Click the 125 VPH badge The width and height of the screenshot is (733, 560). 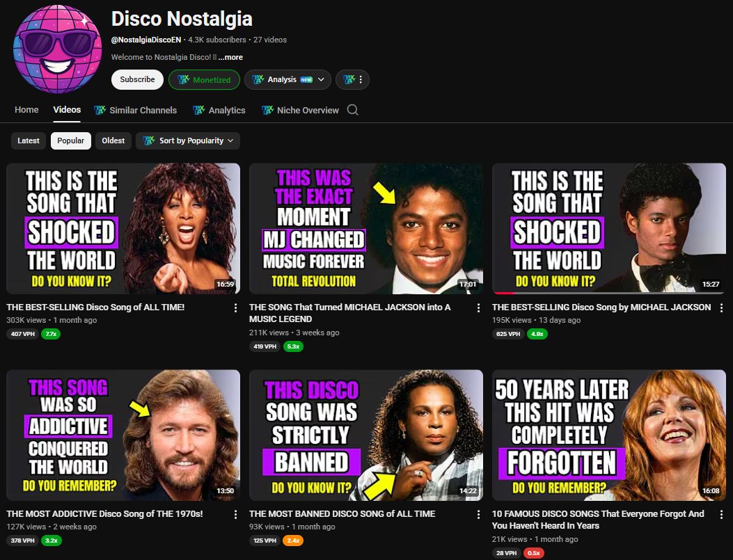tap(265, 541)
